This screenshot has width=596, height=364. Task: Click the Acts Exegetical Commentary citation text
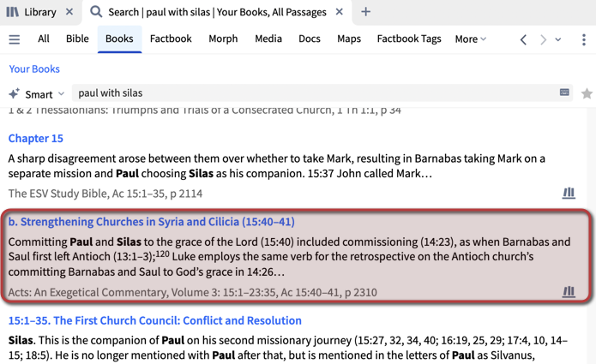pyautogui.click(x=193, y=292)
